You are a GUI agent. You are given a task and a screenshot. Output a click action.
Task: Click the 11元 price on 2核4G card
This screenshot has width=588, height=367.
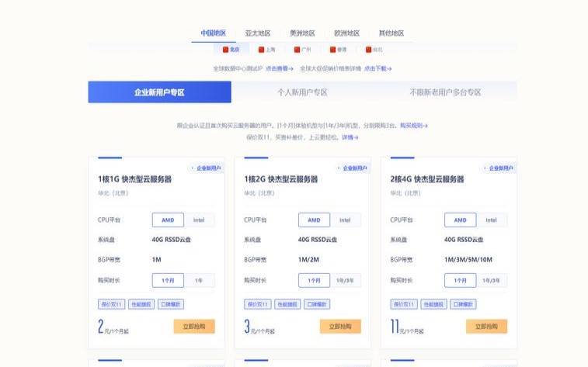coord(407,327)
